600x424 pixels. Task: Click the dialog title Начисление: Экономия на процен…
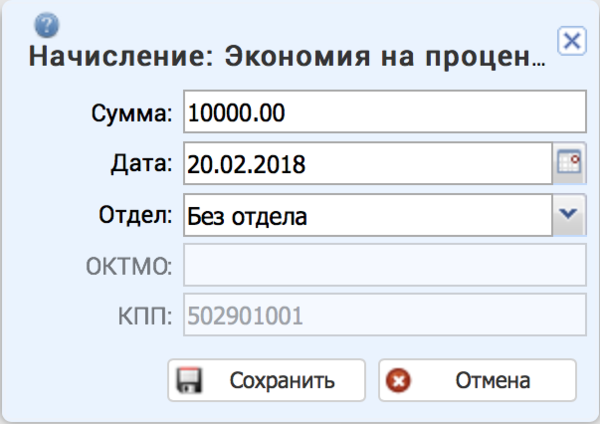pyautogui.click(x=286, y=57)
